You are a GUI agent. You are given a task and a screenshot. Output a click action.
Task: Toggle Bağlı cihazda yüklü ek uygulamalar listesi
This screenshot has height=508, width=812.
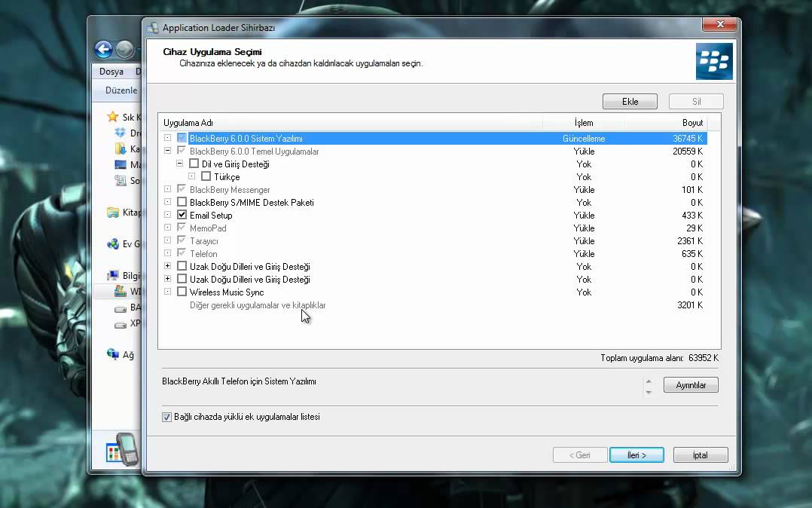[166, 417]
